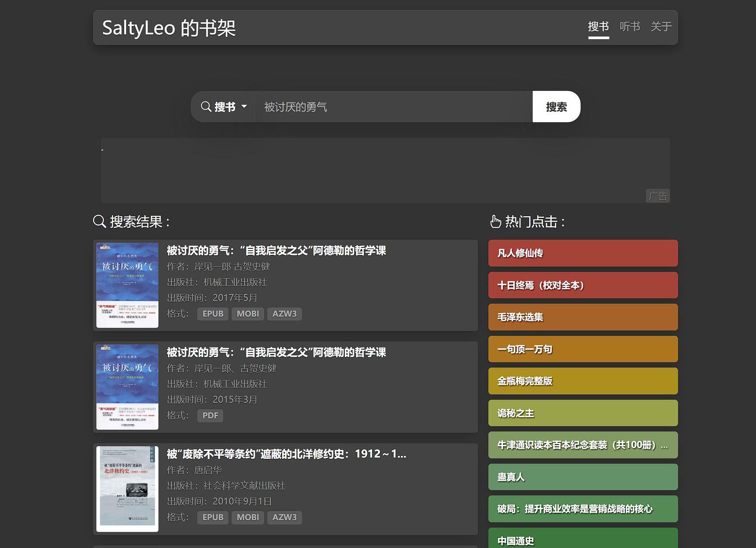The height and width of the screenshot is (548, 756).
Task: Select the PDF format badge
Action: click(210, 415)
